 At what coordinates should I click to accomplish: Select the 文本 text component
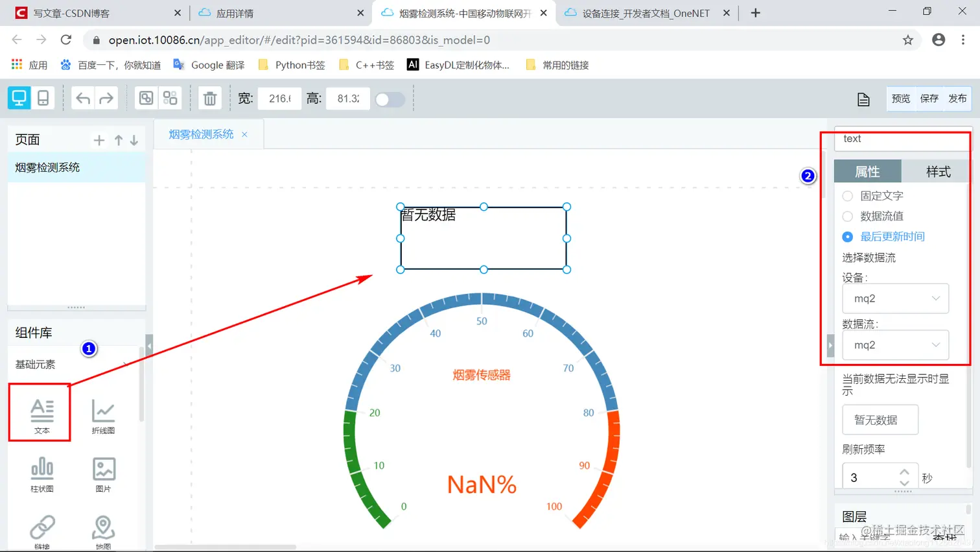point(42,416)
